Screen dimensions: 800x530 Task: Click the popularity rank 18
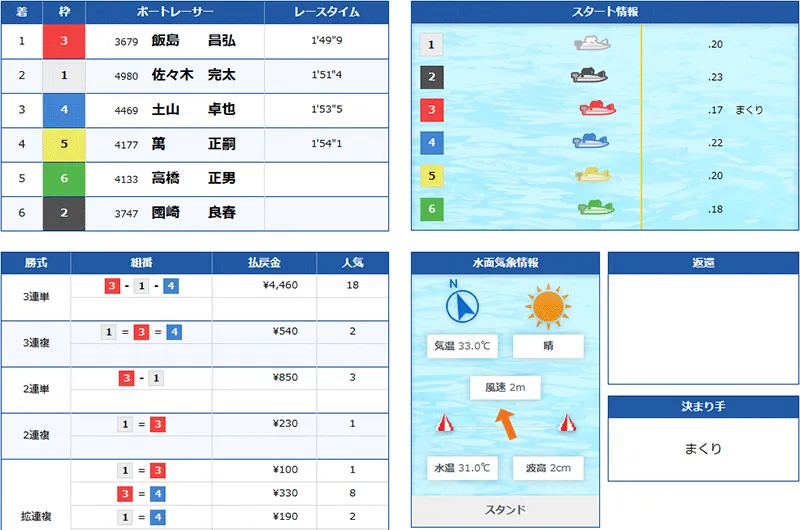353,285
